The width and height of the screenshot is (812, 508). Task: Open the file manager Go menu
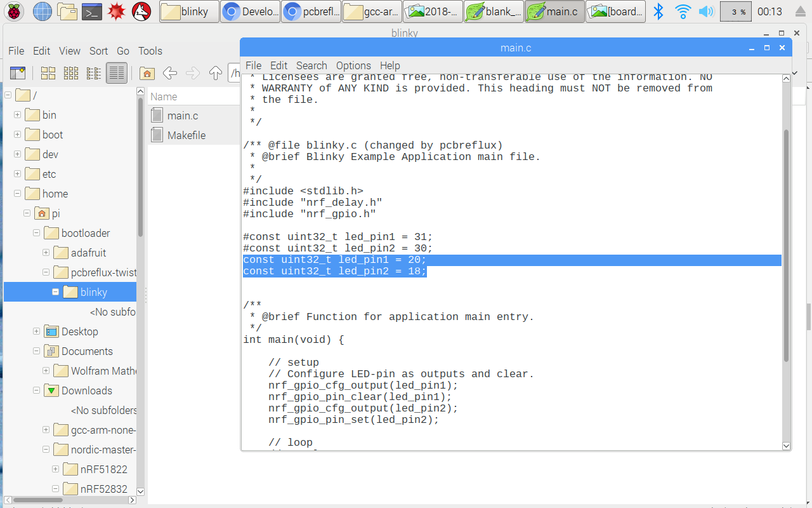pyautogui.click(x=123, y=51)
